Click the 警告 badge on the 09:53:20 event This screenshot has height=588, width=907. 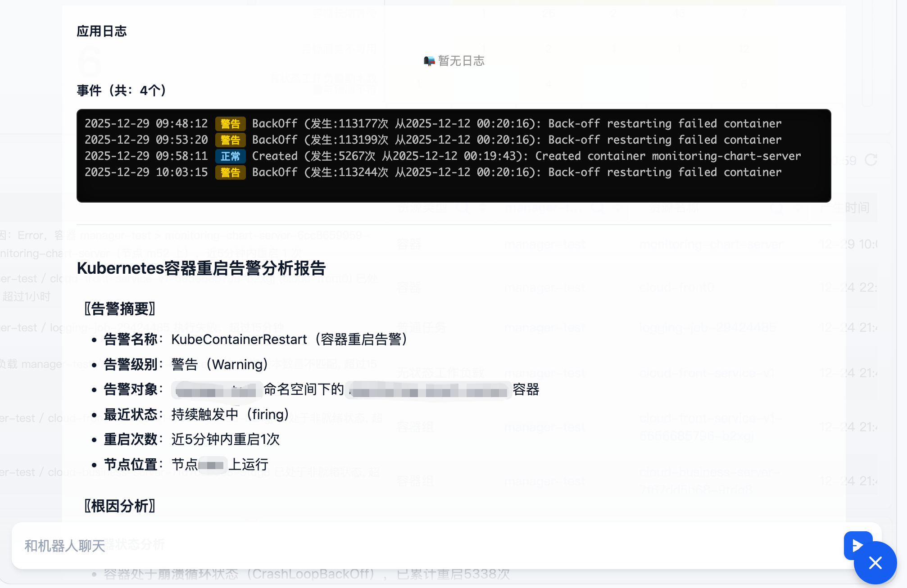click(230, 140)
